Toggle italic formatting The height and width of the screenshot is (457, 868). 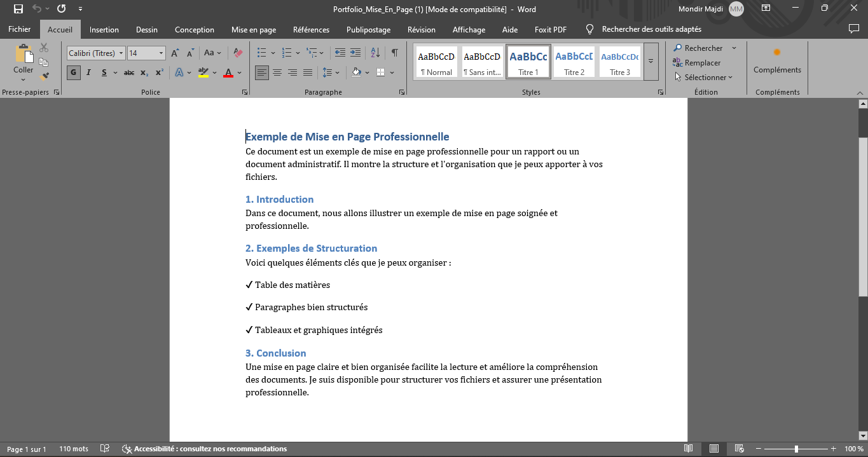click(88, 72)
